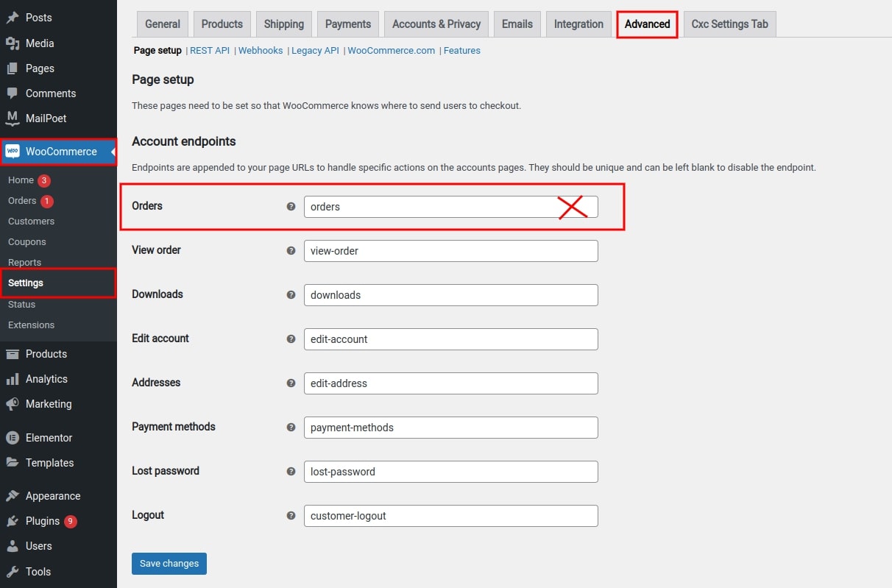This screenshot has width=892, height=588.
Task: Click the Comments sidebar icon
Action: [13, 93]
